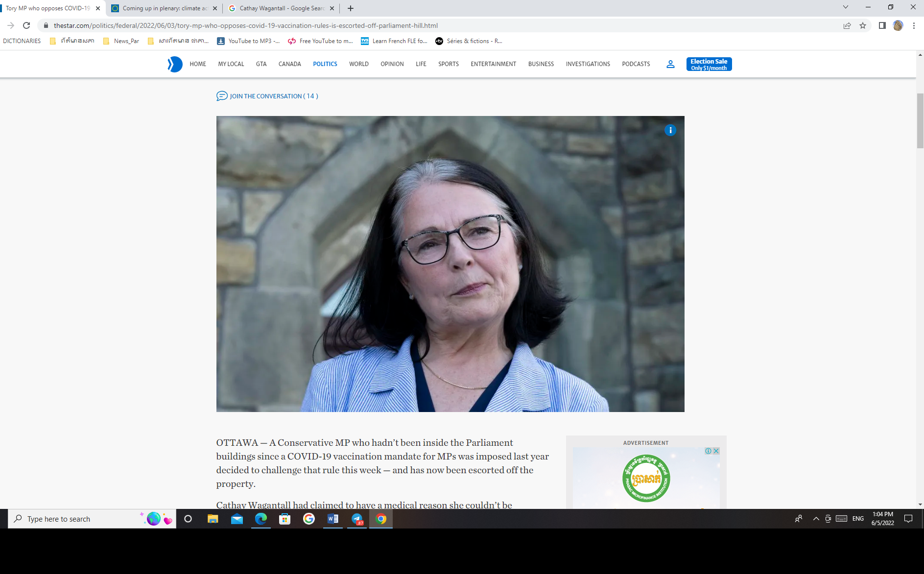The width and height of the screenshot is (924, 574).
Task: Open WORLD section
Action: (x=359, y=64)
